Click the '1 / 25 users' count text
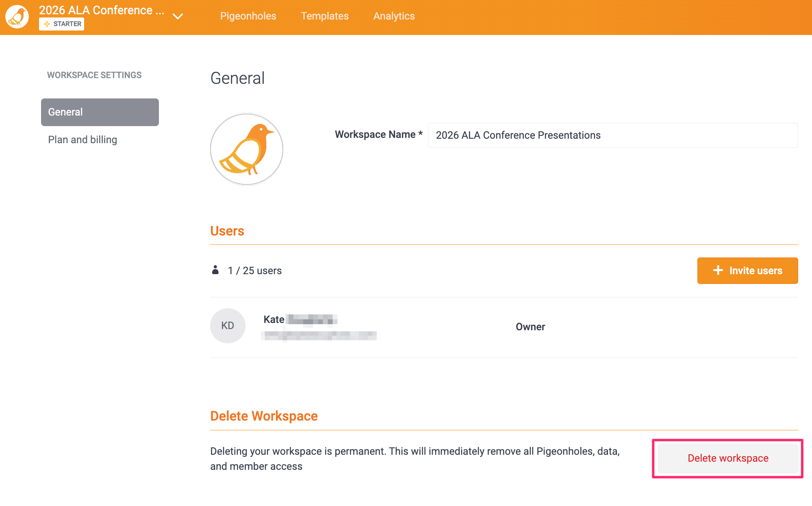Viewport: 812px width, 506px height. pos(255,270)
